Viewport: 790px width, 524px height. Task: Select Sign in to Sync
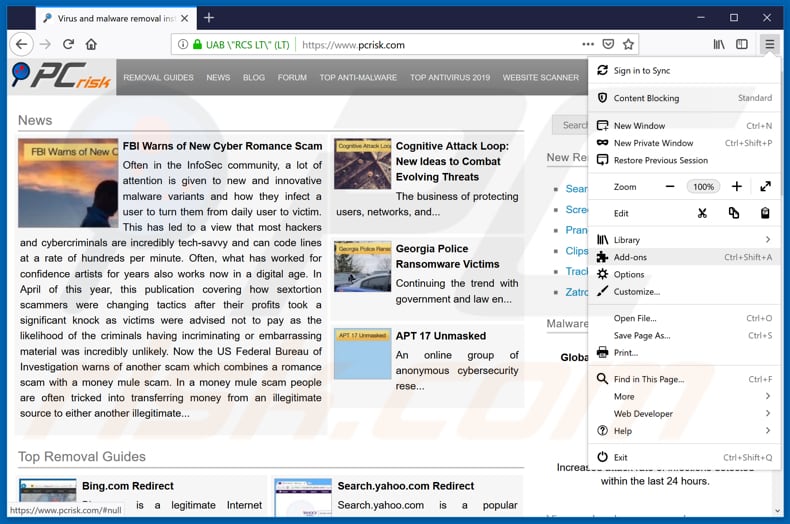coord(684,71)
